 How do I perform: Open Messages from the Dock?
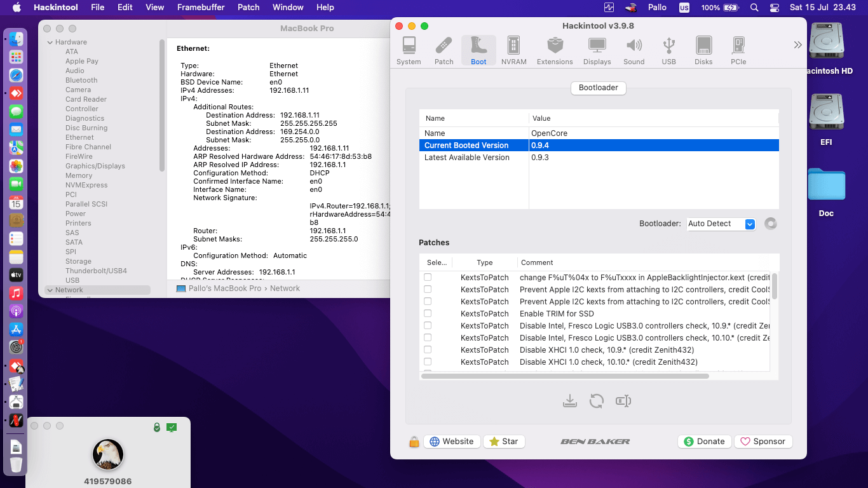17,112
